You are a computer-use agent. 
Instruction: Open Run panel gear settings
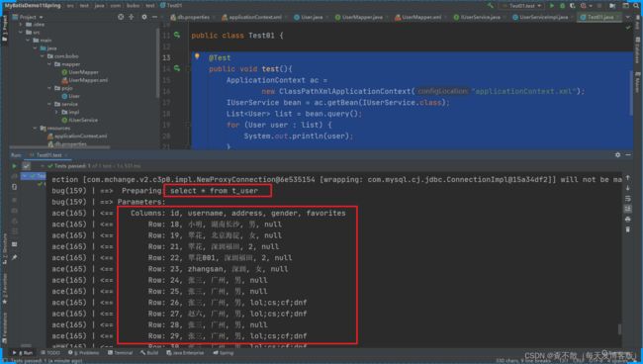click(x=617, y=154)
